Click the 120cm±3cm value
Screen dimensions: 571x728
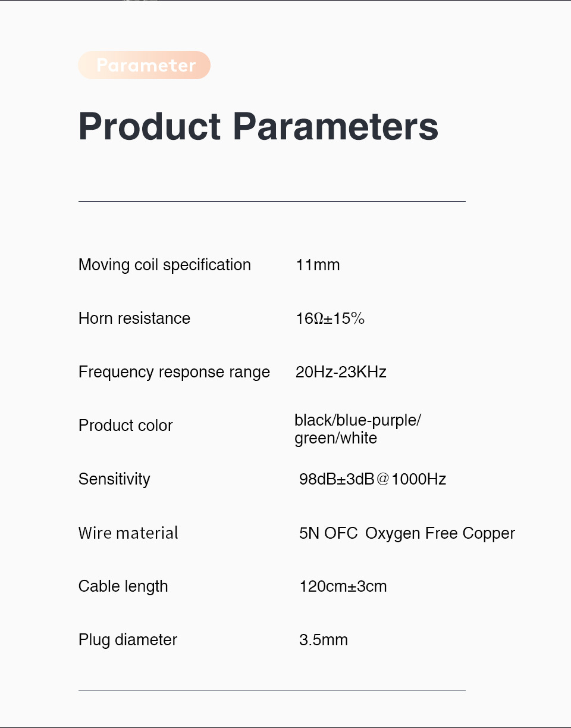point(343,586)
